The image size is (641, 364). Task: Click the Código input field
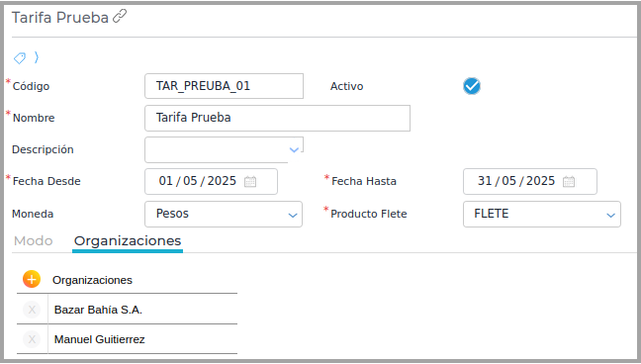pos(224,86)
